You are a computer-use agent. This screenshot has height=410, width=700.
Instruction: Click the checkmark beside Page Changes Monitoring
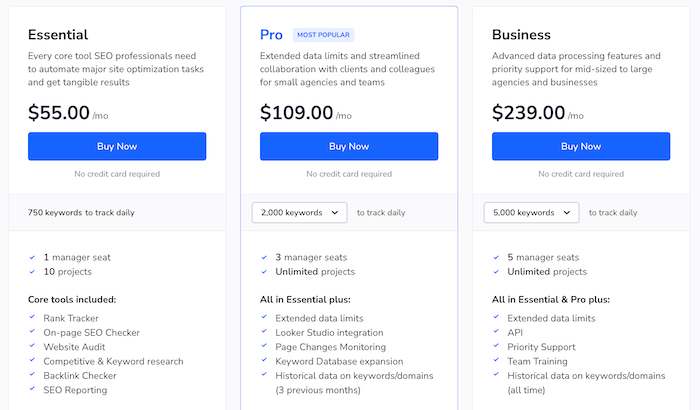pyautogui.click(x=265, y=347)
